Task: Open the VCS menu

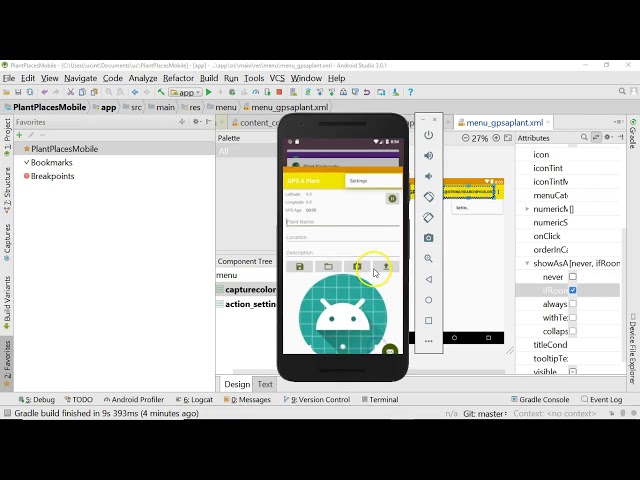Action: 277,78
